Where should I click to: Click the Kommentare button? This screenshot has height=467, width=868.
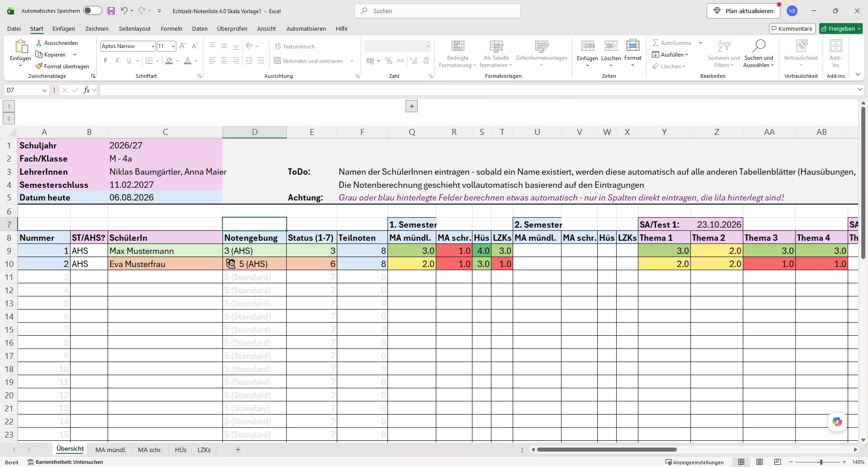792,29
